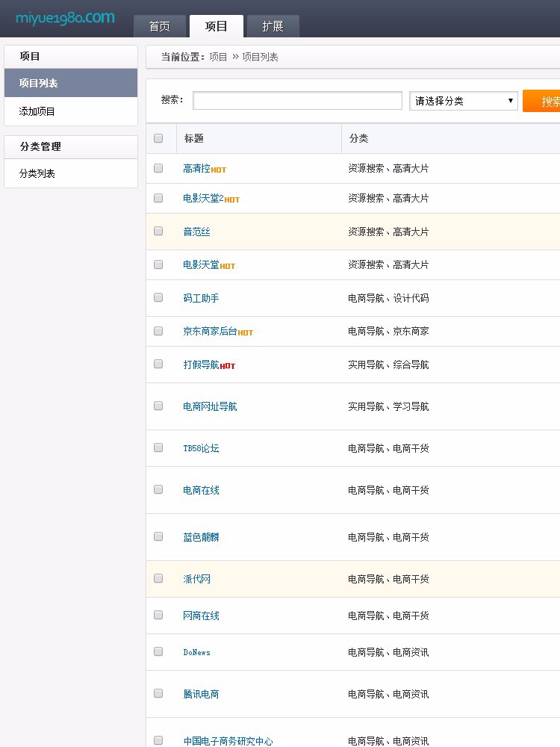Check the box for 蓝色麒麟

click(x=158, y=537)
